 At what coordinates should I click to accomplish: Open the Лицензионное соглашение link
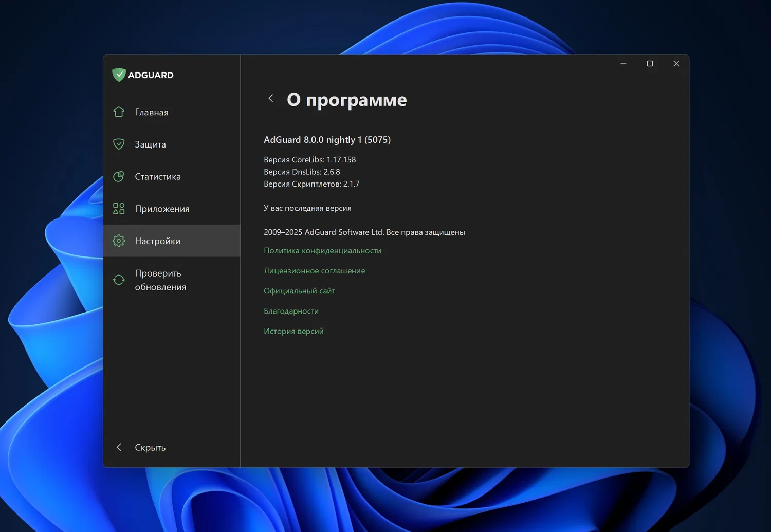pyautogui.click(x=315, y=271)
